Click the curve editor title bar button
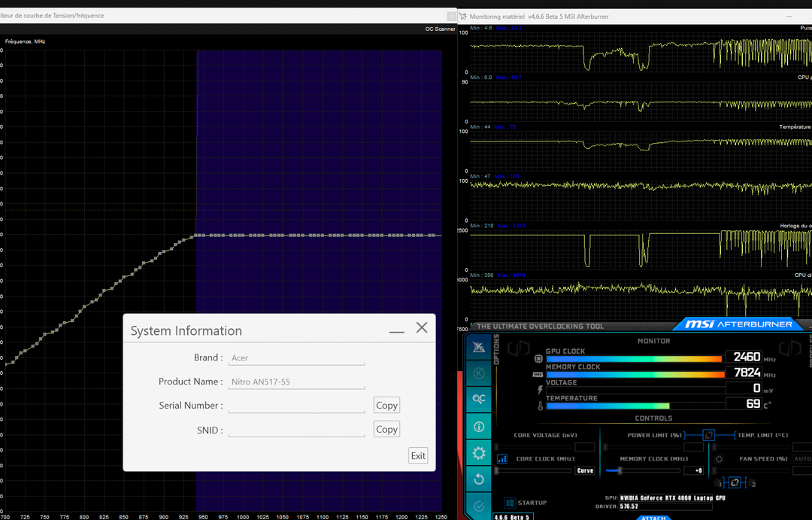This screenshot has height=520, width=812. pos(451,17)
